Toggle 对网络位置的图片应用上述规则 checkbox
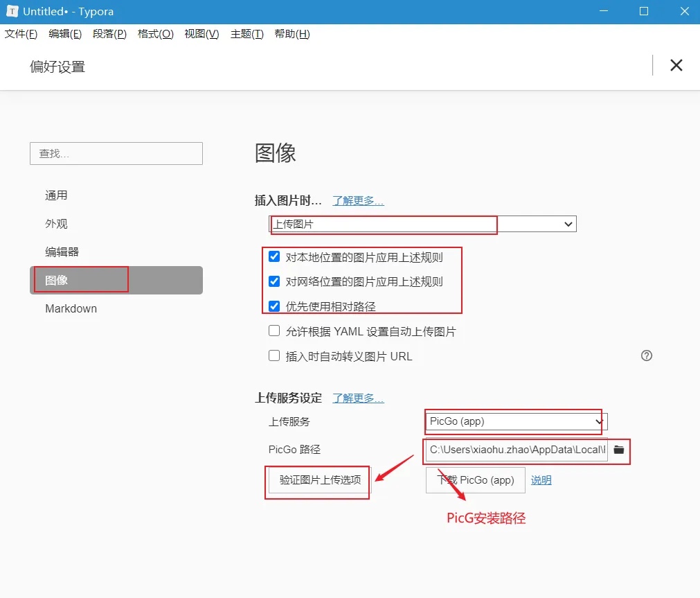 pos(274,281)
